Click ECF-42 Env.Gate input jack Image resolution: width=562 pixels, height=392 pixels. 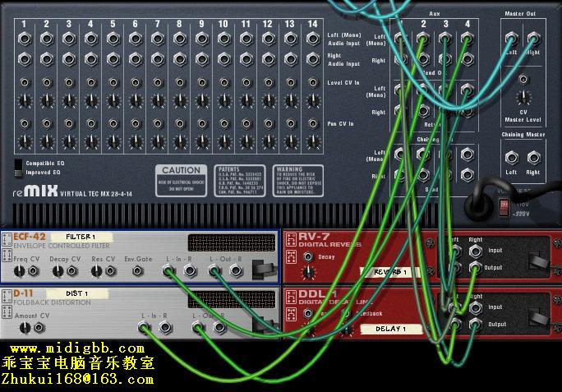point(138,270)
